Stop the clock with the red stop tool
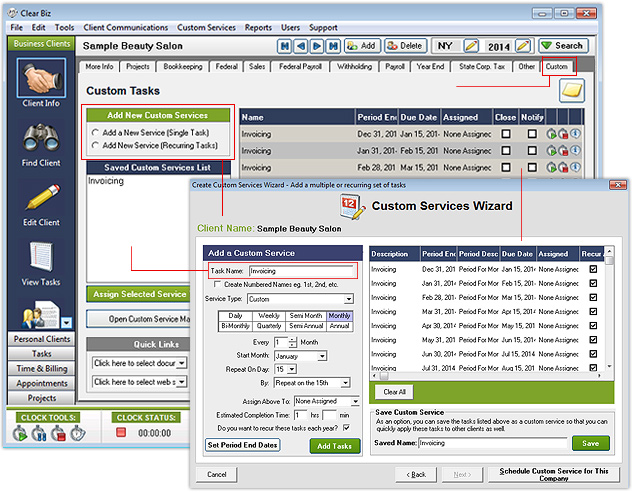Image resolution: width=635 pixels, height=492 pixels. [58, 433]
